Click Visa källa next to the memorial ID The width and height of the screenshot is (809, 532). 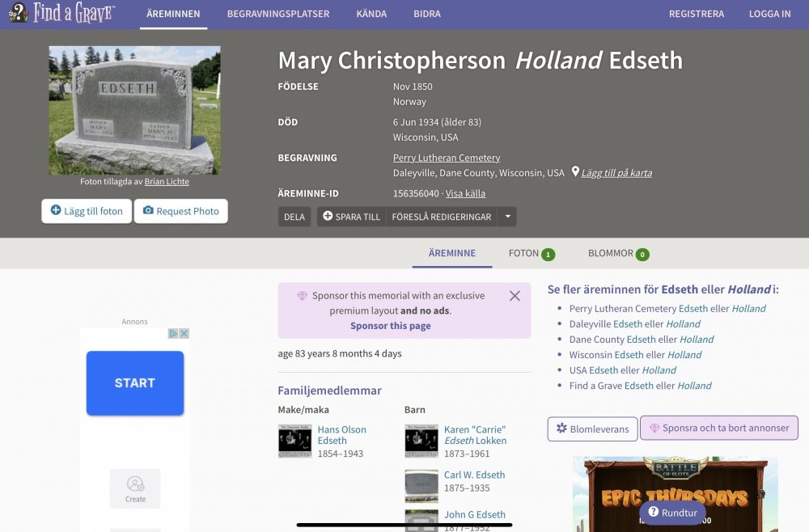click(465, 193)
